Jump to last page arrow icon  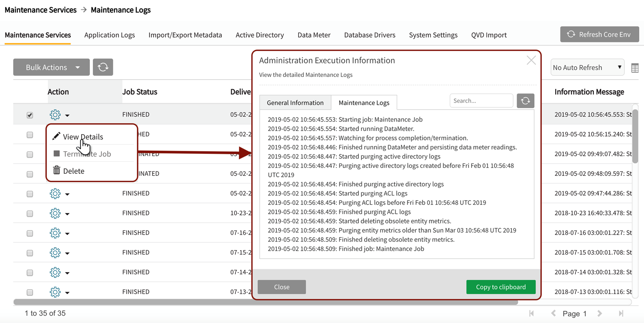[621, 313]
